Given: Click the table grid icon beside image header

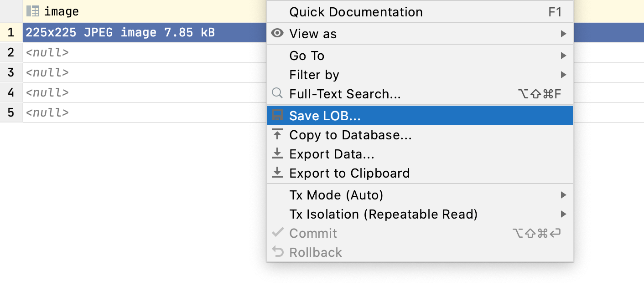Looking at the screenshot, I should click(x=33, y=10).
